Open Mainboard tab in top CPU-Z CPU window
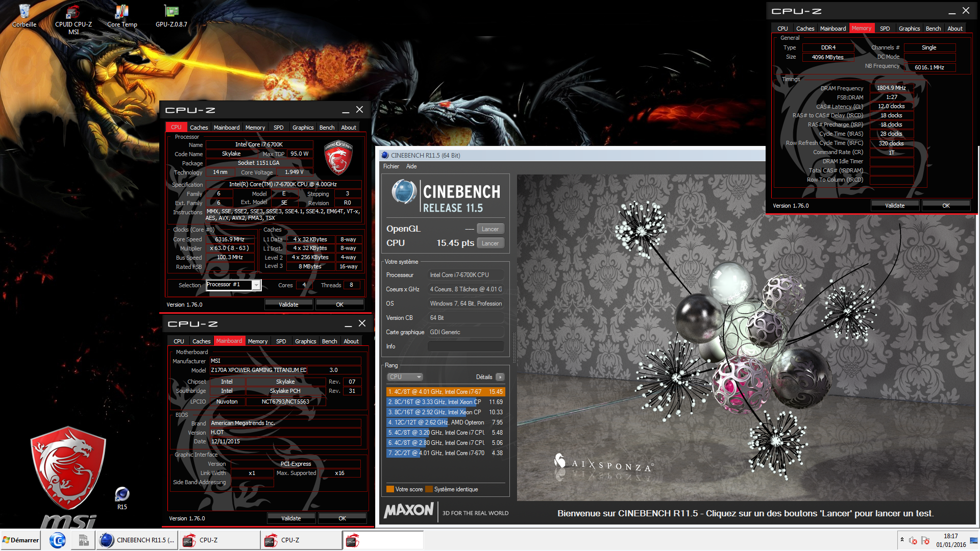The height and width of the screenshot is (551, 980). (227, 128)
